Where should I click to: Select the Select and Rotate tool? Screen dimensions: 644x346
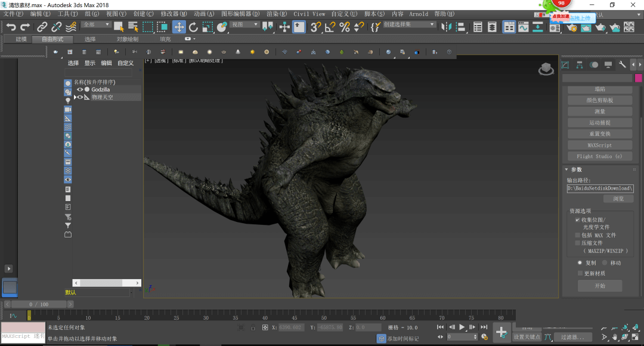(193, 26)
